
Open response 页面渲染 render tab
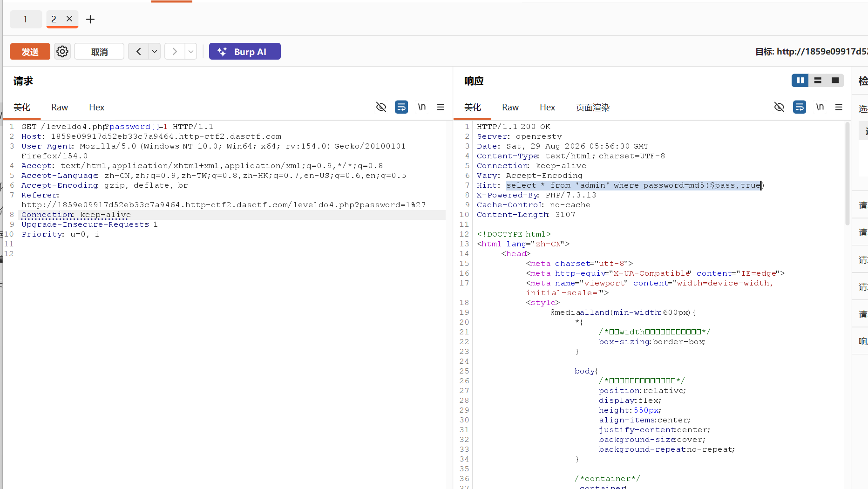coord(593,108)
